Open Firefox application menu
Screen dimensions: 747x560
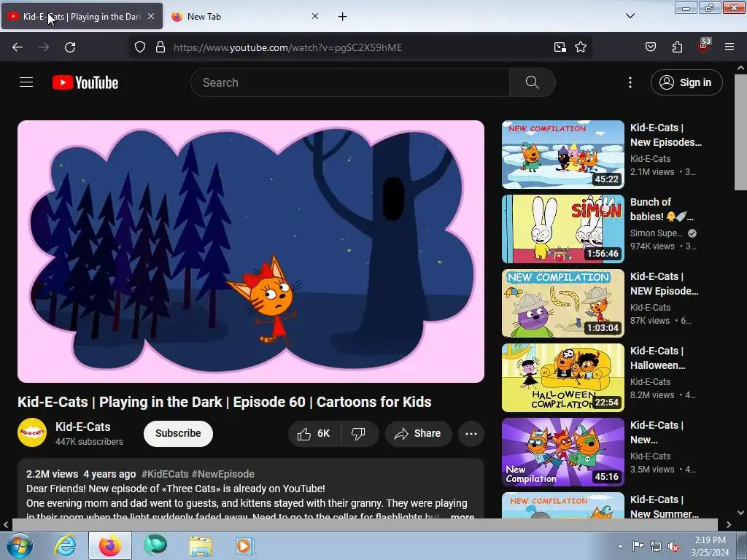(x=729, y=47)
